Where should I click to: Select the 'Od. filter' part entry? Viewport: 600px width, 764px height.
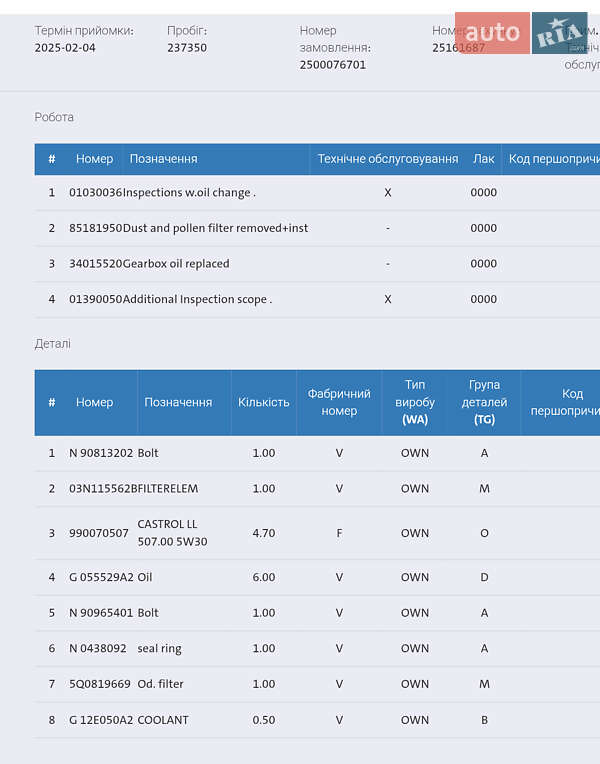[160, 684]
